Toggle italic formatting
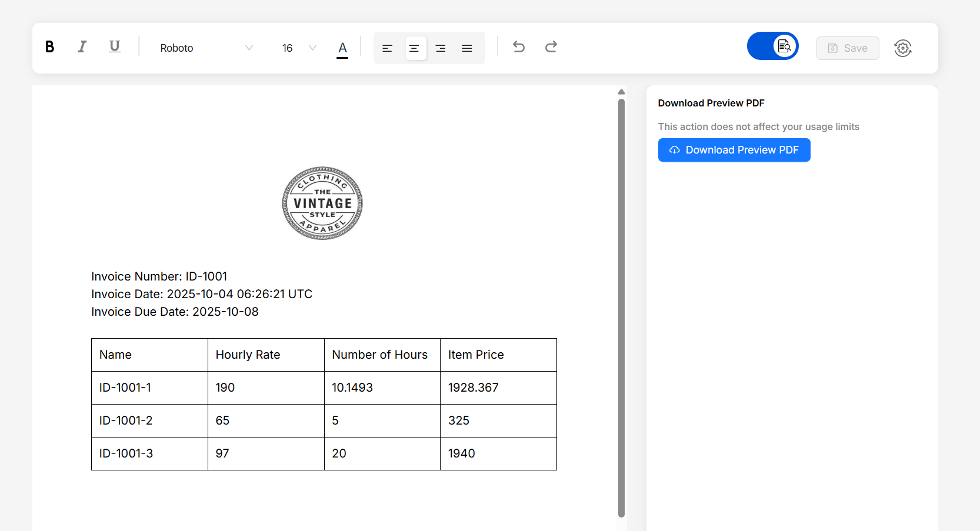 [82, 47]
